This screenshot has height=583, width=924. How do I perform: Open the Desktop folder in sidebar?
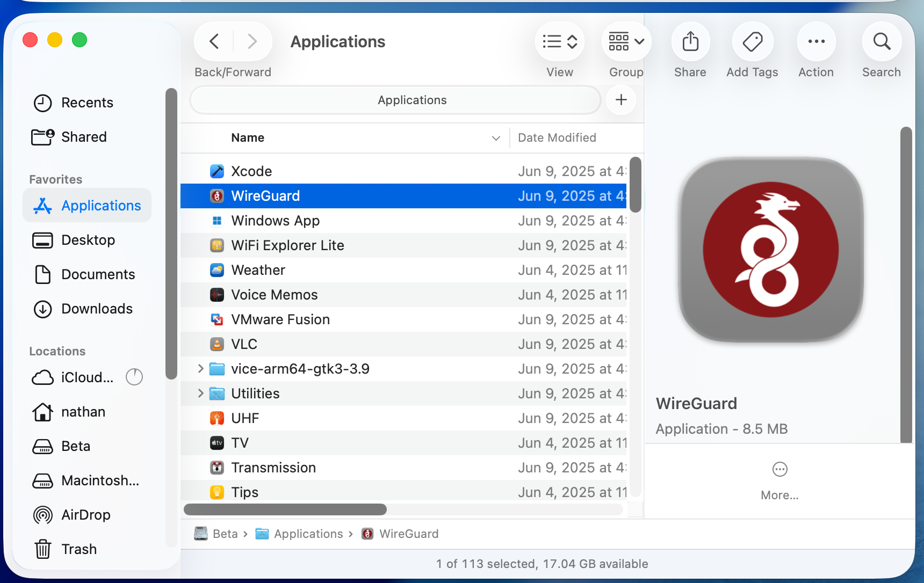click(x=86, y=240)
